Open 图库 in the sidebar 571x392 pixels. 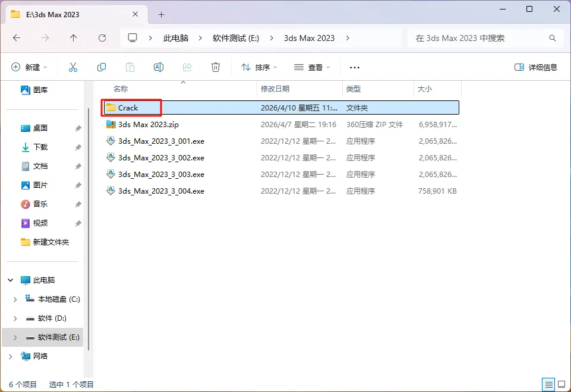click(34, 90)
